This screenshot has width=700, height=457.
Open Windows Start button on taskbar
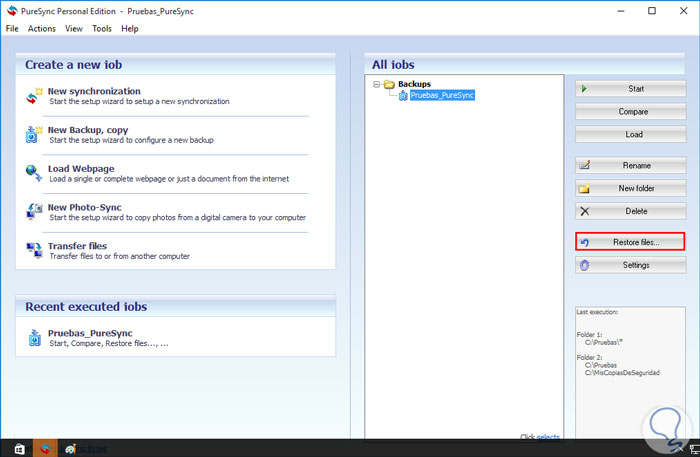pos(19,449)
